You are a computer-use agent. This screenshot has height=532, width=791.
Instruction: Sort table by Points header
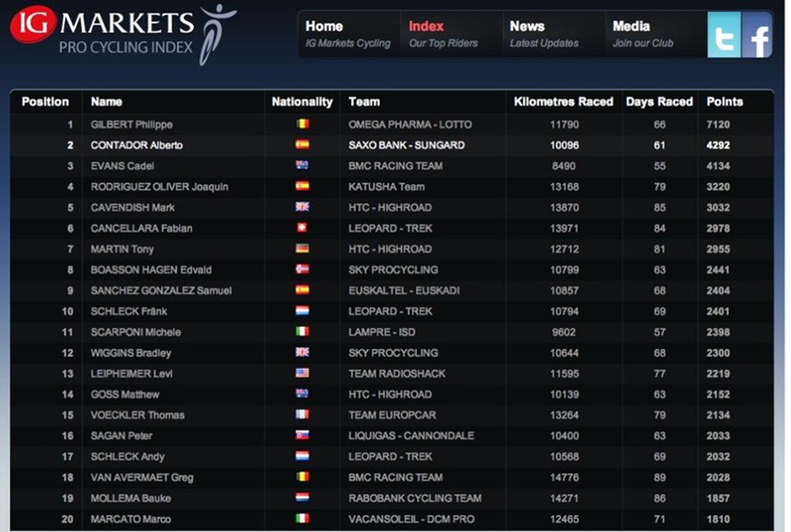coord(725,102)
